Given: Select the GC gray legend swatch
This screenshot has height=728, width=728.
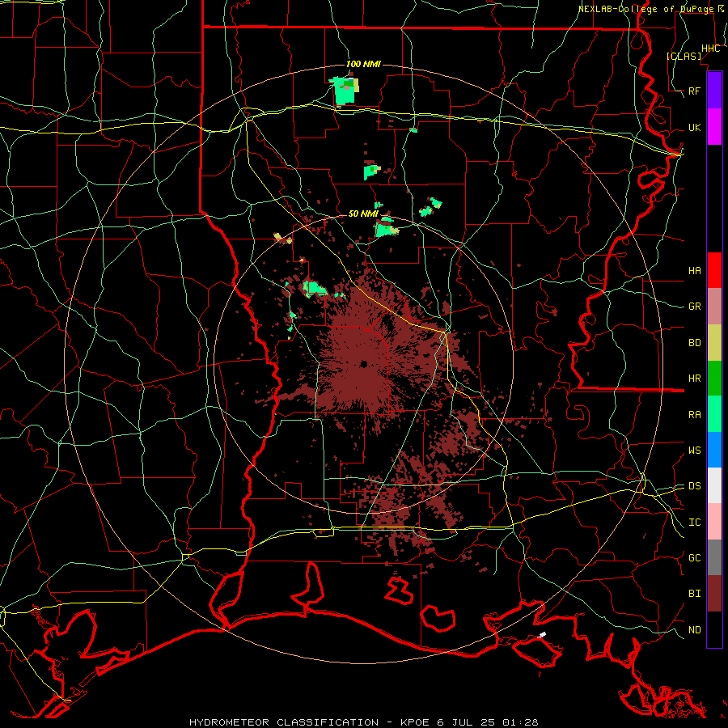Looking at the screenshot, I should (x=714, y=557).
